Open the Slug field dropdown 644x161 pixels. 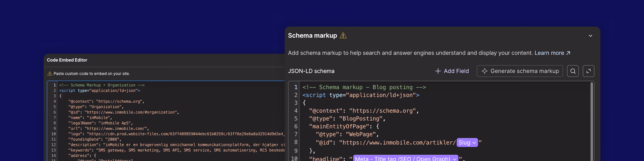467,142
